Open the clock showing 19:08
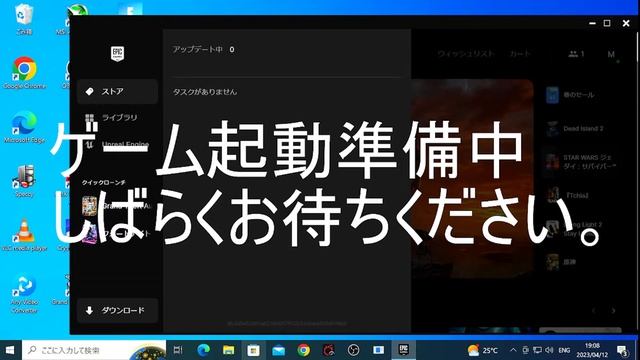This screenshot has height=360, width=640. click(x=592, y=350)
